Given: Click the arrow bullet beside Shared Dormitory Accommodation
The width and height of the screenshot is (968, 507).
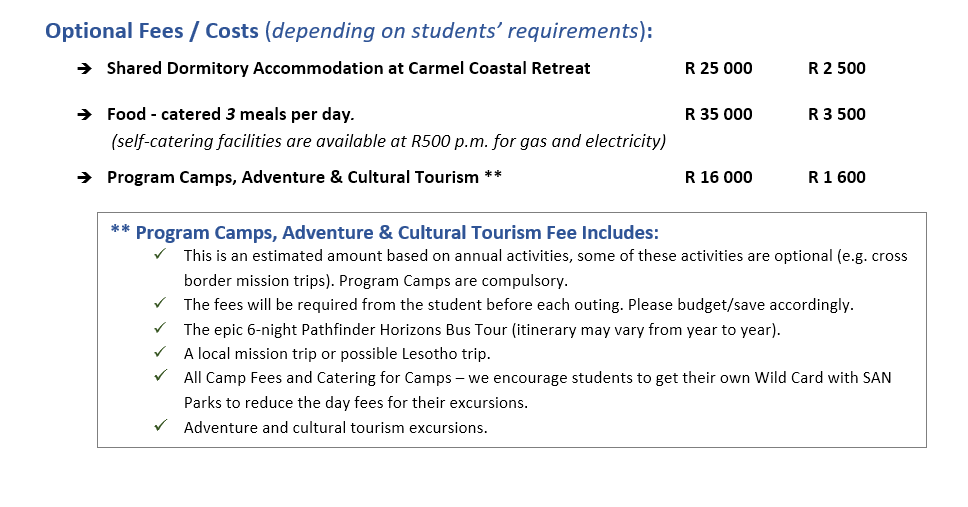Looking at the screenshot, I should point(84,69).
